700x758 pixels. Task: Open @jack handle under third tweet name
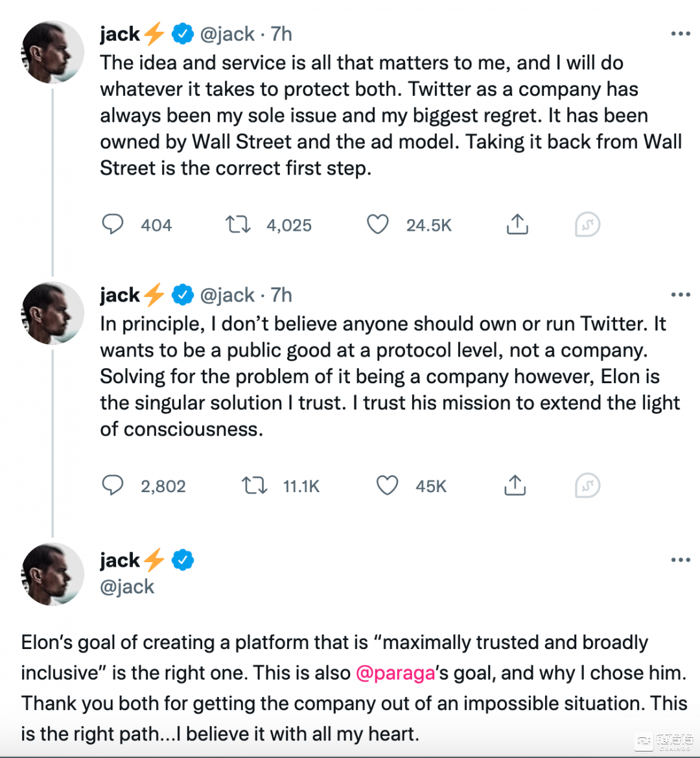pos(127,586)
